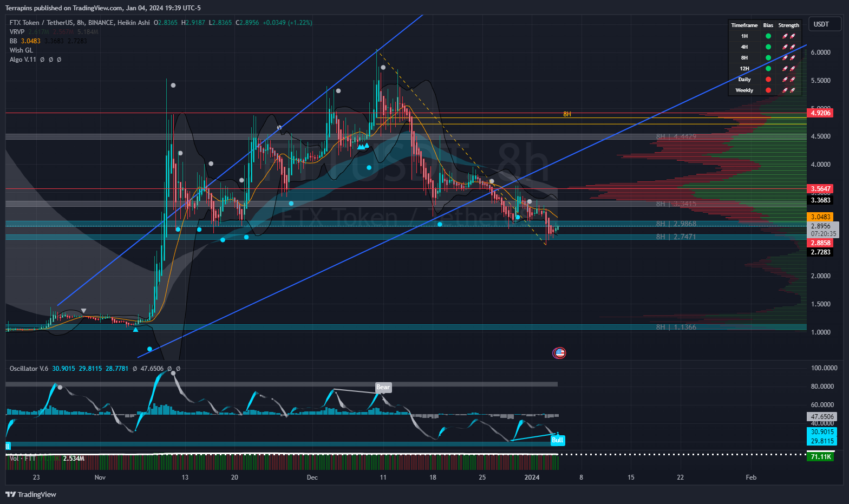The height and width of the screenshot is (504, 849).
Task: Click the red bias dot for Weekly
Action: click(x=768, y=90)
